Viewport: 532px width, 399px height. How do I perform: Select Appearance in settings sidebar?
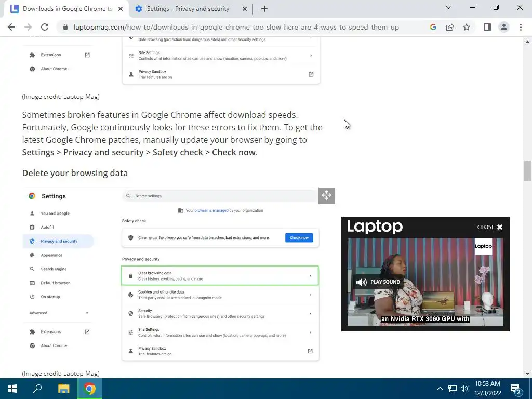click(51, 255)
